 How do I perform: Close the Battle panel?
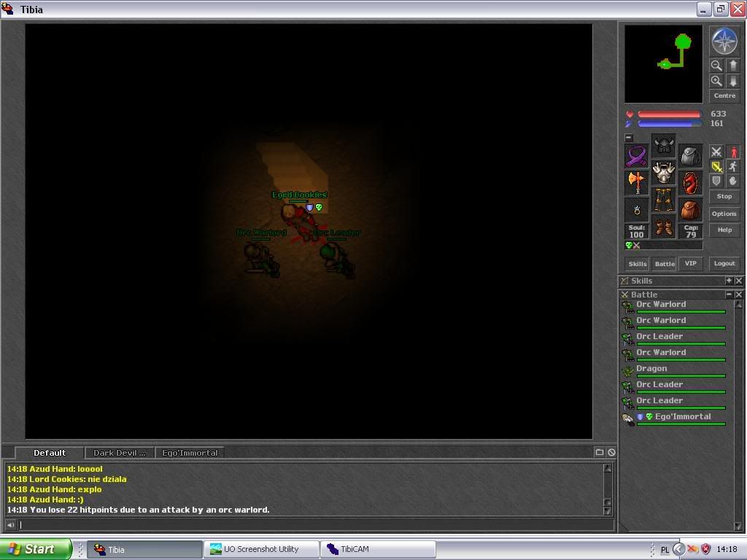738,295
